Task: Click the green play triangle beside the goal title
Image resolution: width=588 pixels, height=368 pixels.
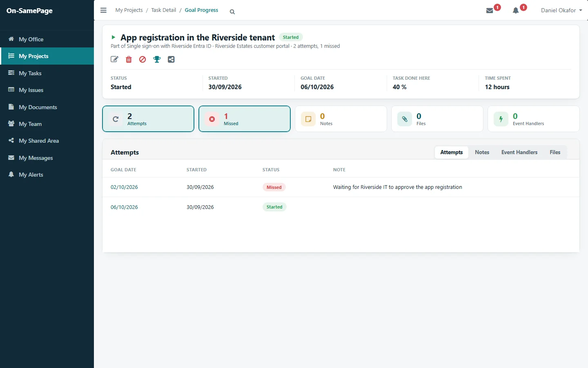Action: pos(114,37)
